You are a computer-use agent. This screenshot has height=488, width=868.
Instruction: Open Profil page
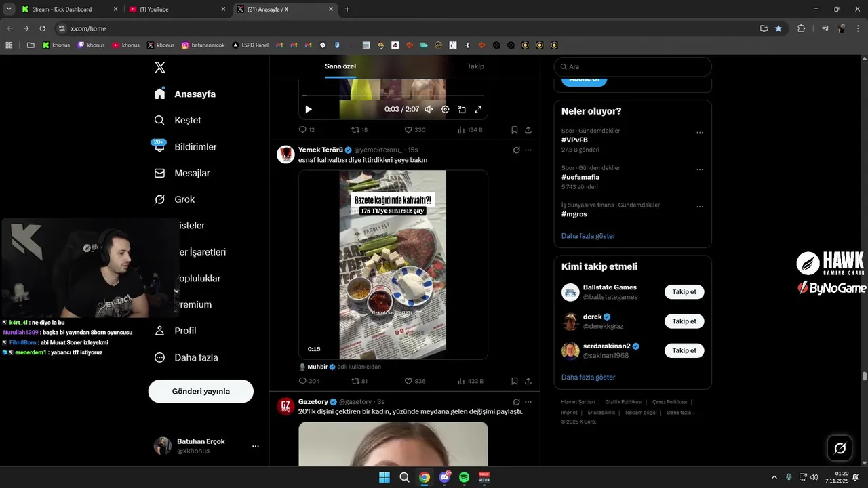coord(175,331)
